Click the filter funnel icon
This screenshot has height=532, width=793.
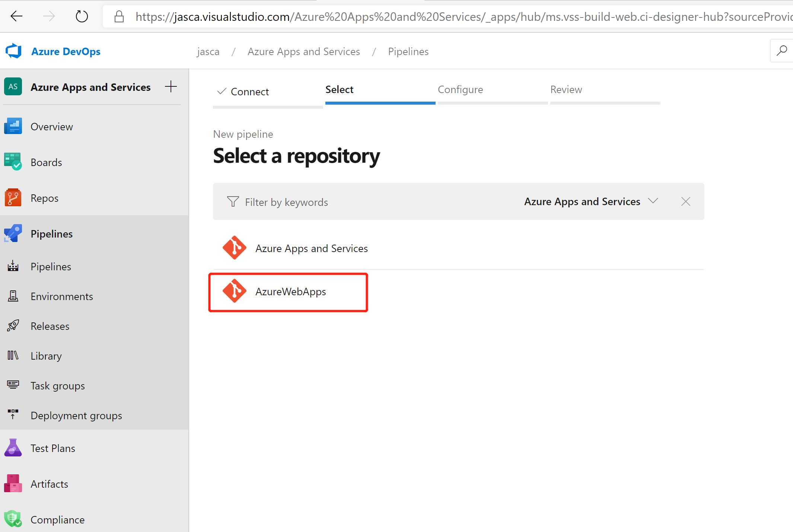pyautogui.click(x=233, y=201)
